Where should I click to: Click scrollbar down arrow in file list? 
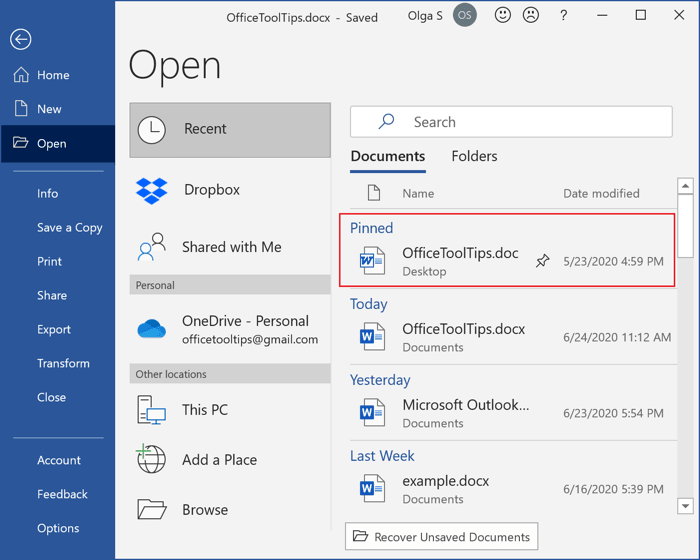pyautogui.click(x=685, y=506)
